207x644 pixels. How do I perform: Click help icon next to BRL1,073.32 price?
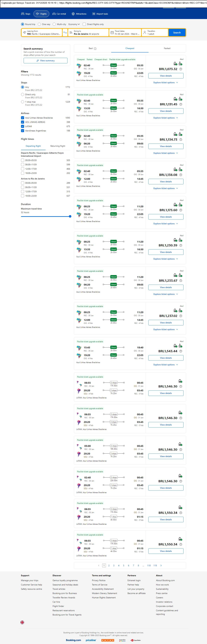(181, 69)
